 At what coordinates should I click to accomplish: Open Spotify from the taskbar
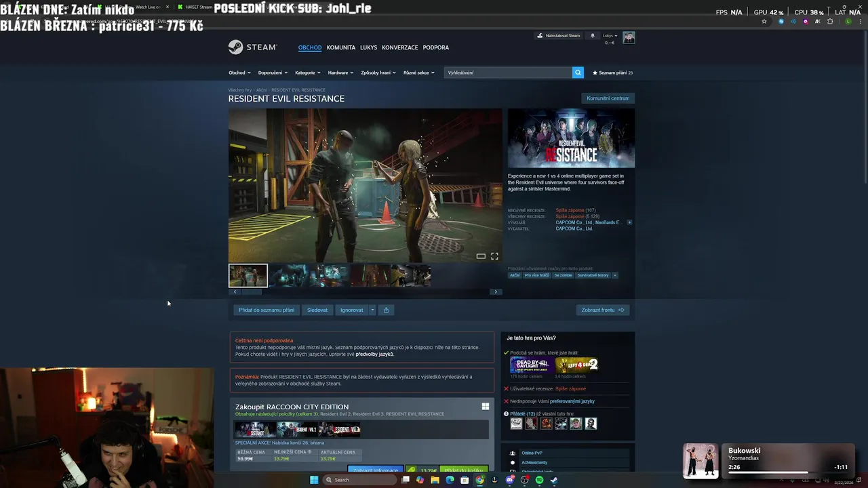tap(539, 480)
